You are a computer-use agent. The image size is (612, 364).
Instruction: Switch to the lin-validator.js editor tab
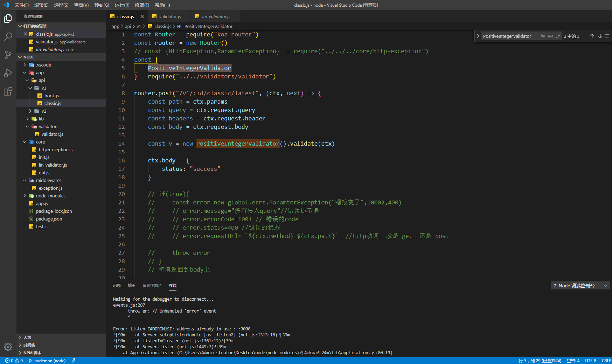[x=216, y=16]
